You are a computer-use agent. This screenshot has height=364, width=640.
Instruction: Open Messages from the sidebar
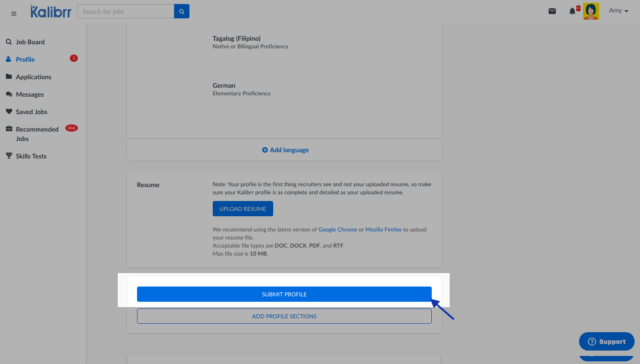pos(30,94)
